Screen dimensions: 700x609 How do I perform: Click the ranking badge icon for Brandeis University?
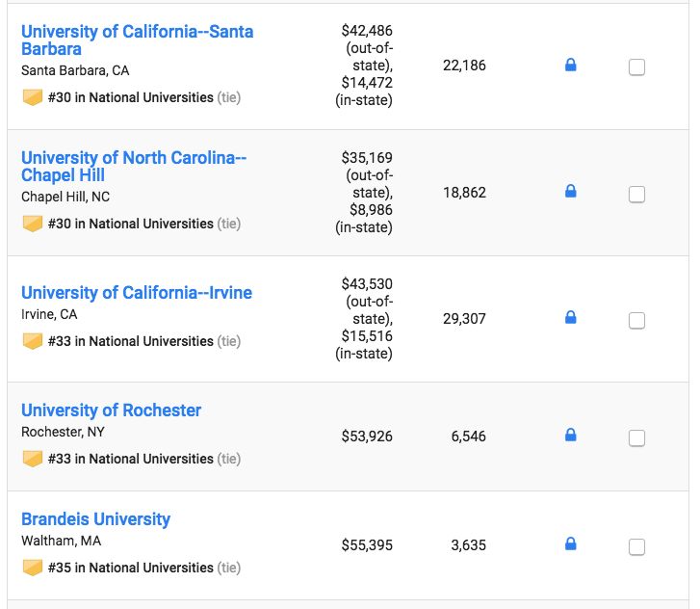pyautogui.click(x=33, y=568)
